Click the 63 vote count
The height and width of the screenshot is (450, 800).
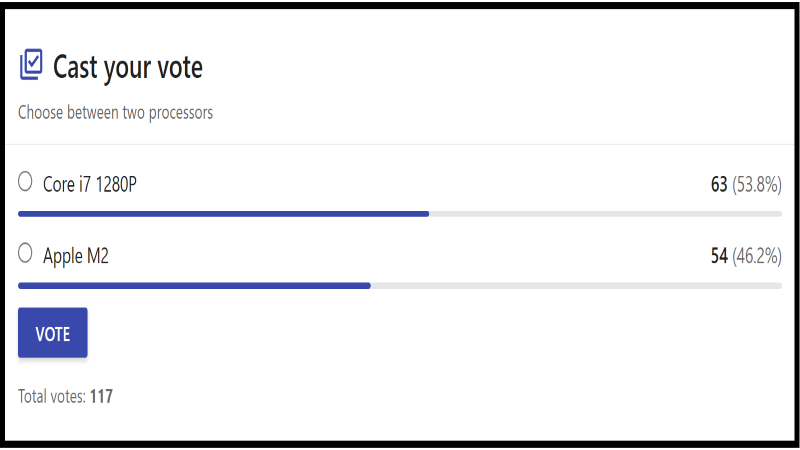(x=719, y=185)
